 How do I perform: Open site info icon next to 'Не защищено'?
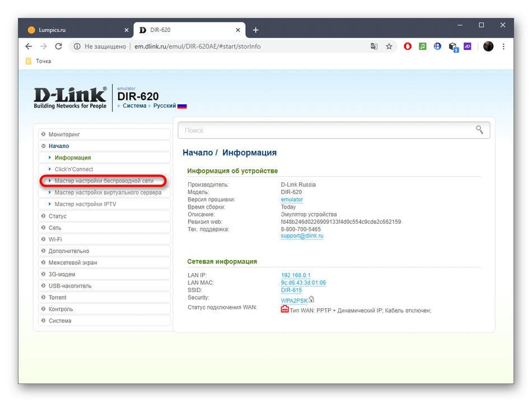(x=77, y=47)
